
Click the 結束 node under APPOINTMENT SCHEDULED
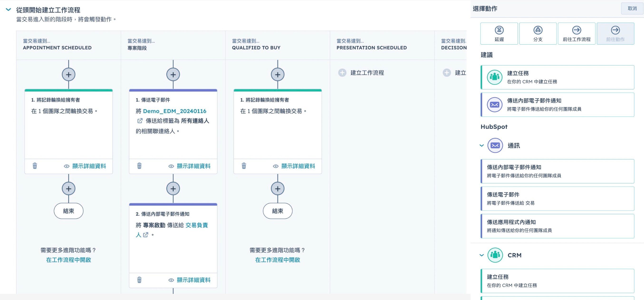pyautogui.click(x=68, y=211)
